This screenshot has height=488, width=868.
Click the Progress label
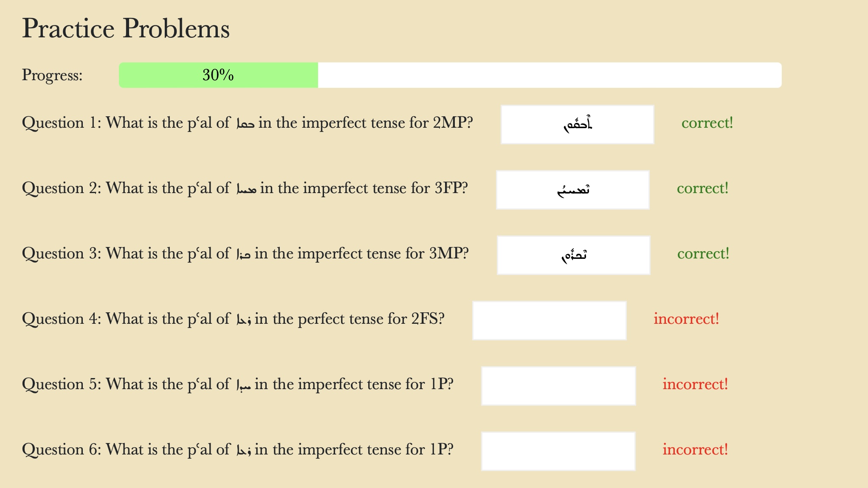pyautogui.click(x=53, y=76)
